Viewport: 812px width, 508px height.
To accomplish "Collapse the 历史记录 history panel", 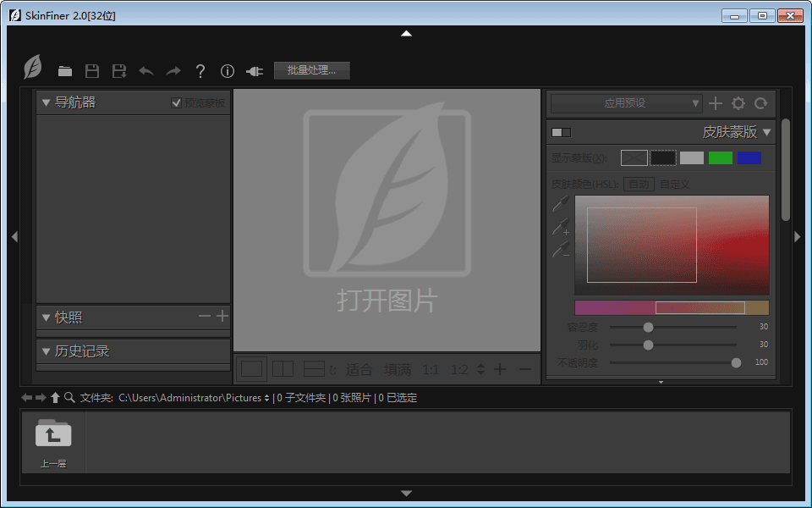I will [x=46, y=351].
